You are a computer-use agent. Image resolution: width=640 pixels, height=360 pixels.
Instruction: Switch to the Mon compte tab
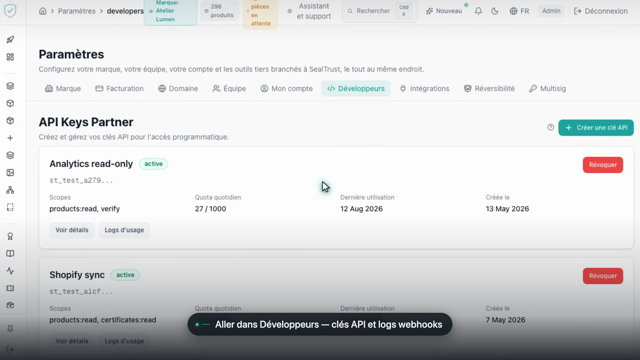(x=287, y=89)
